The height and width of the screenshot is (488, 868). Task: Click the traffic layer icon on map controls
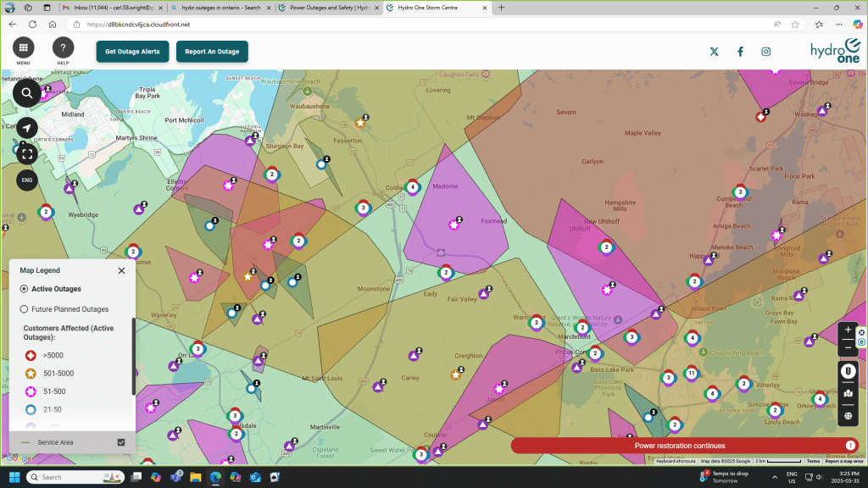[849, 372]
